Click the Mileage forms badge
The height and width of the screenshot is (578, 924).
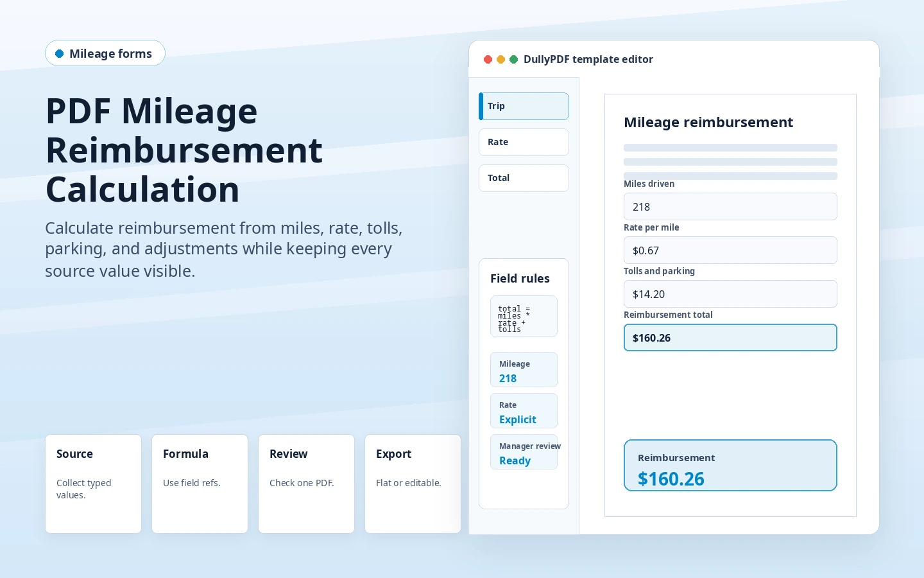(105, 53)
